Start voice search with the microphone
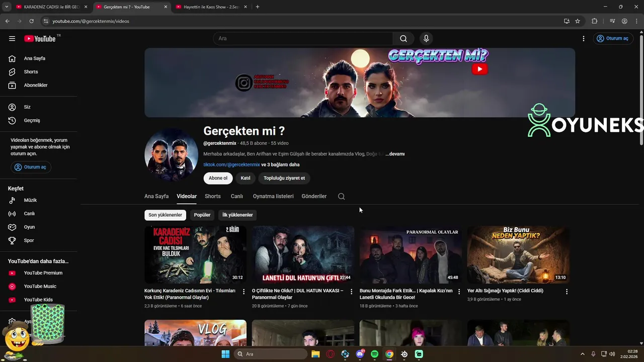This screenshot has height=362, width=644. pos(426,39)
